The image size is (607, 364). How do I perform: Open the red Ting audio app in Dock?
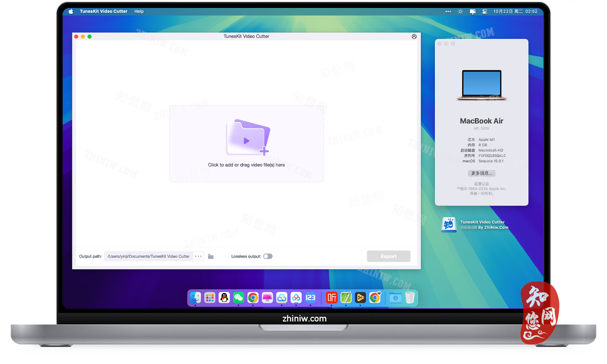pos(332,298)
